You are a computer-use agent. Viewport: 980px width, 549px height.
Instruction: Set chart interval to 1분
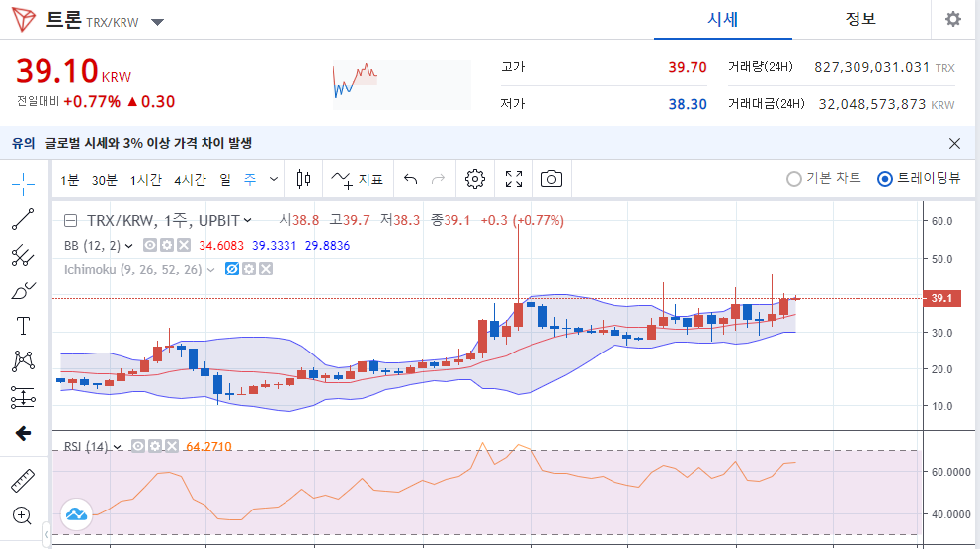[x=70, y=180]
